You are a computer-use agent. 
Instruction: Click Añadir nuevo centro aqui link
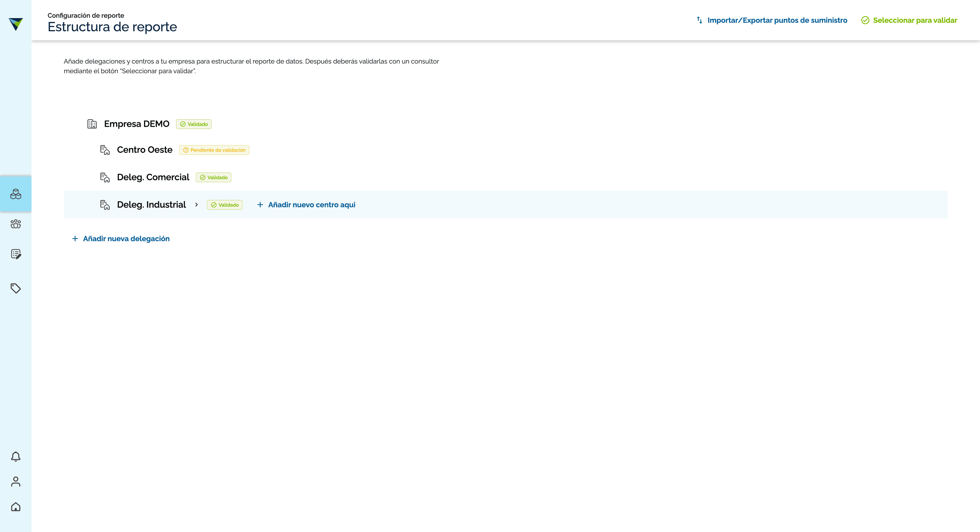(306, 205)
